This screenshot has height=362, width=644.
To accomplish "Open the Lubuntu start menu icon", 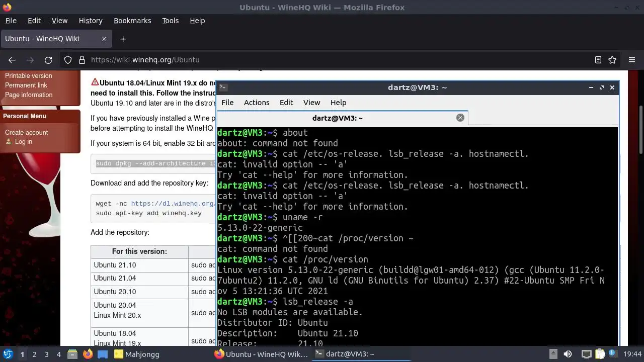I will (x=8, y=354).
